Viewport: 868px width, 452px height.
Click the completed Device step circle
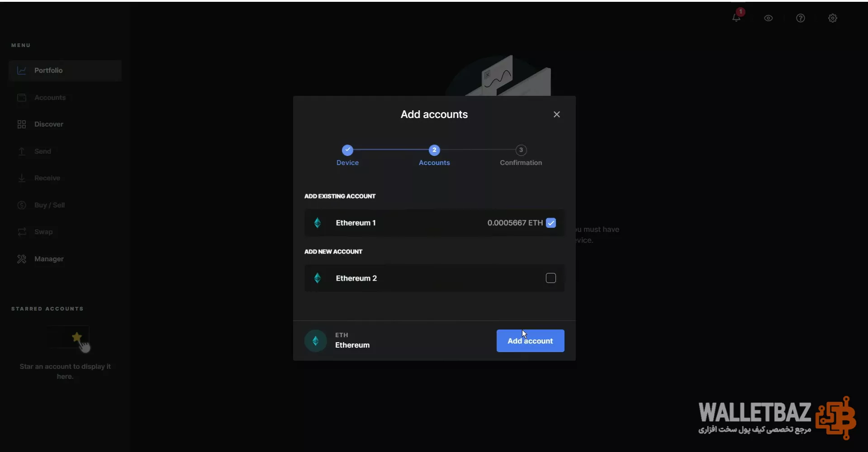347,150
